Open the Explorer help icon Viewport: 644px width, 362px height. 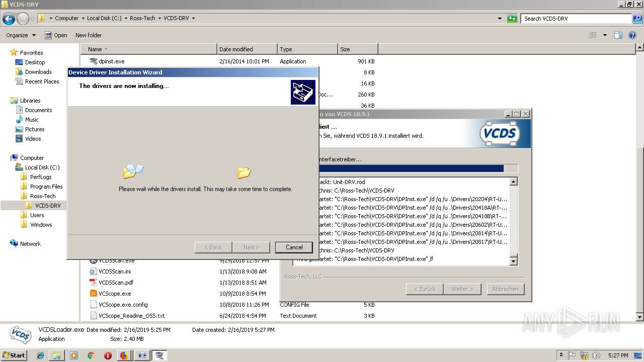[x=632, y=35]
